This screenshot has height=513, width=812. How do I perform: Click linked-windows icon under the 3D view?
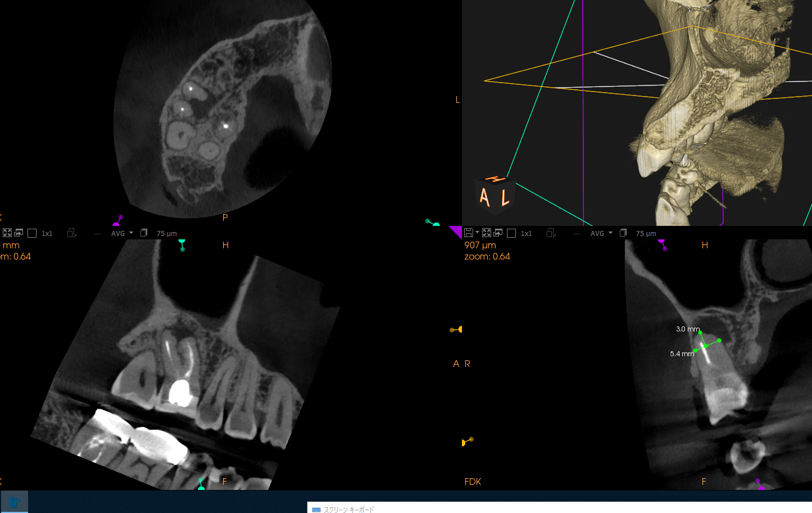point(551,233)
